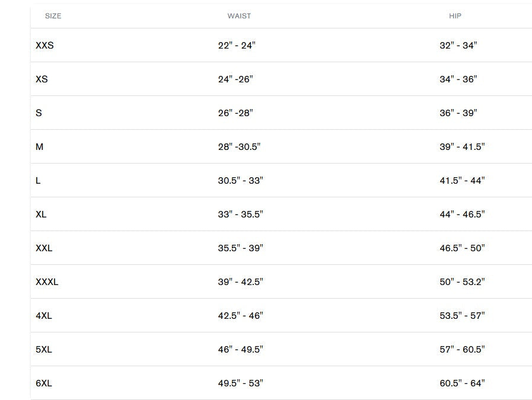The image size is (532, 400).
Task: Click waist value 46" - 49.5"
Action: (240, 349)
